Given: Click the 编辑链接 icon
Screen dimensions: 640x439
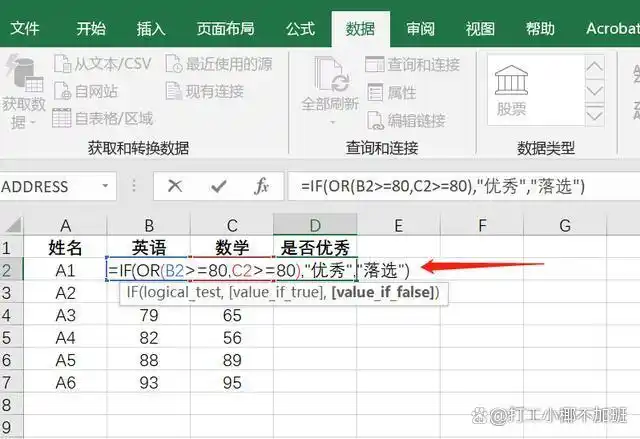Looking at the screenshot, I should [376, 120].
